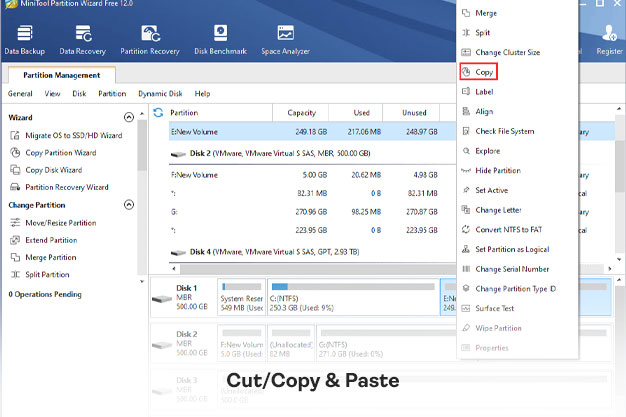The height and width of the screenshot is (417, 626).
Task: Click the Disk 1 drive icon in the disk map
Action: [162, 298]
